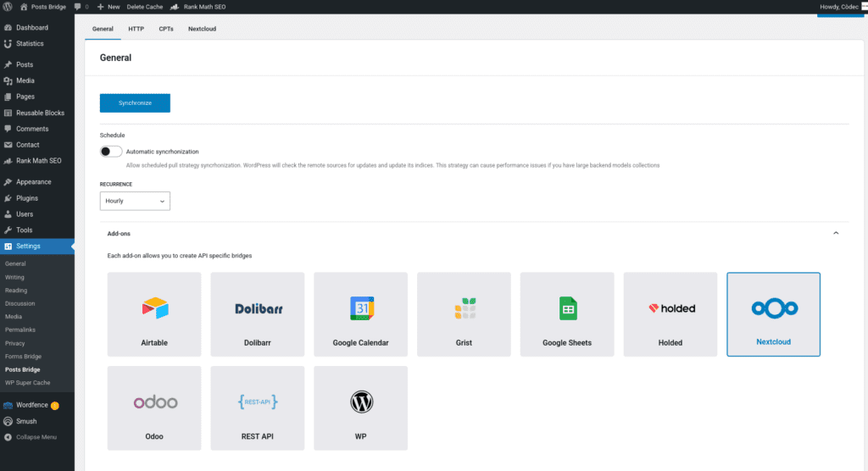Enable the Dolibarr add-on card

(x=258, y=314)
